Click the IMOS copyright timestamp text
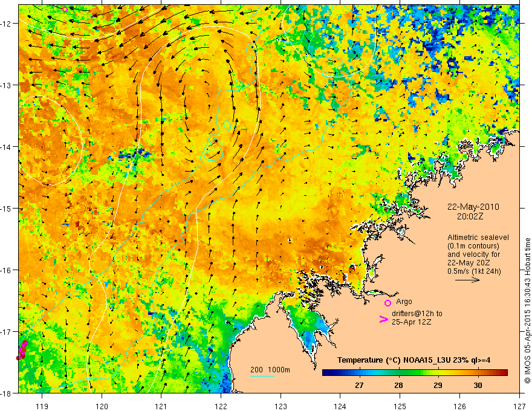 tap(528, 310)
